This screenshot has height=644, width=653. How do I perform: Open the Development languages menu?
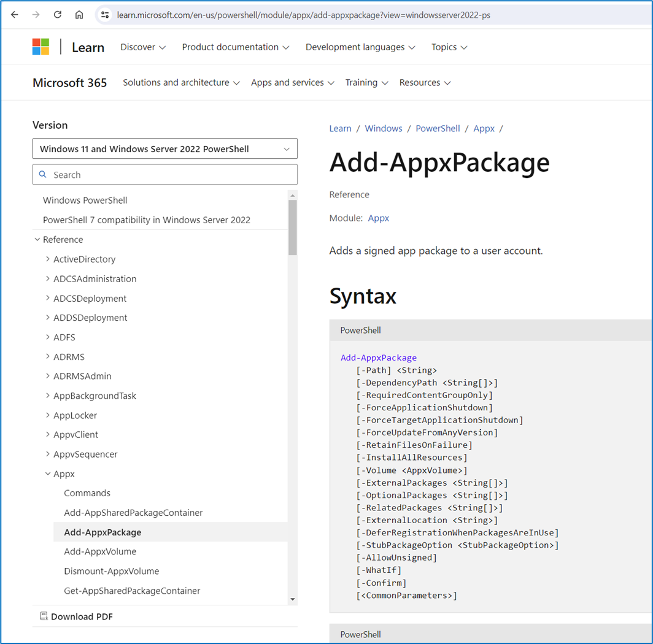[x=360, y=47]
